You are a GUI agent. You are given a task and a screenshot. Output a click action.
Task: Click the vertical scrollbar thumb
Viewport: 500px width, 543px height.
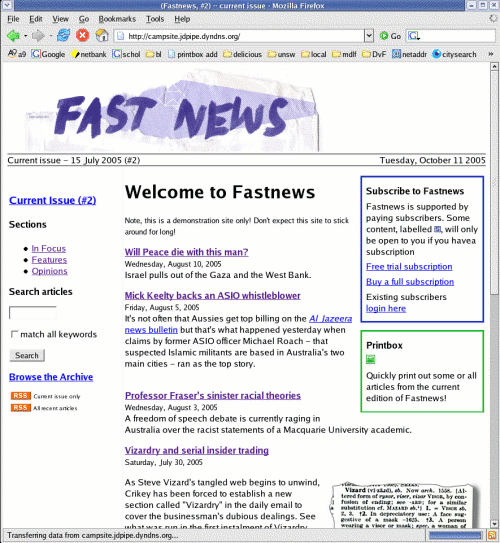tap(494, 184)
